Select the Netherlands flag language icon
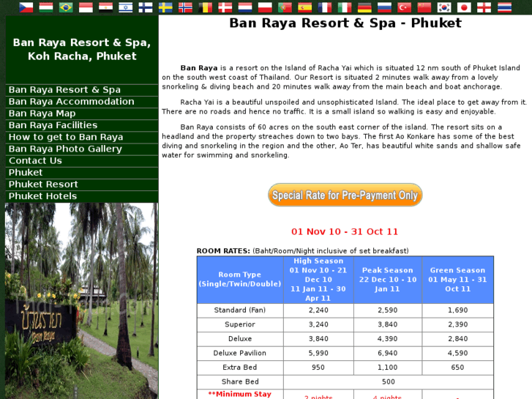Screen dimensions: 532x399 (245, 7)
